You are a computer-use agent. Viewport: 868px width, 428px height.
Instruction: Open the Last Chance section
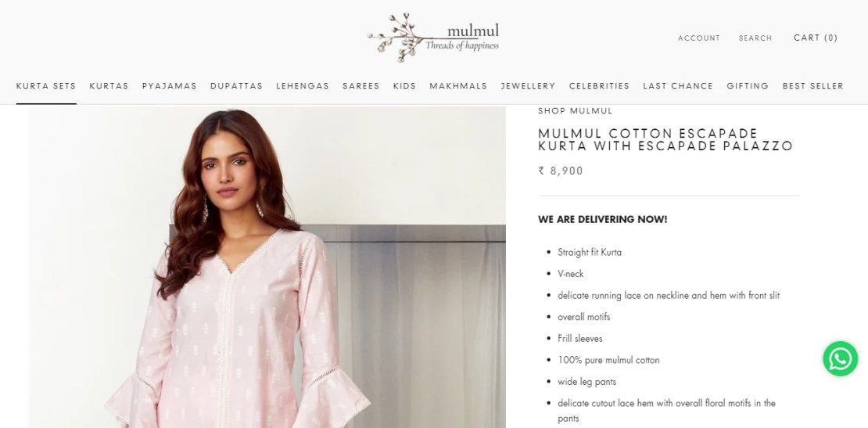[678, 86]
